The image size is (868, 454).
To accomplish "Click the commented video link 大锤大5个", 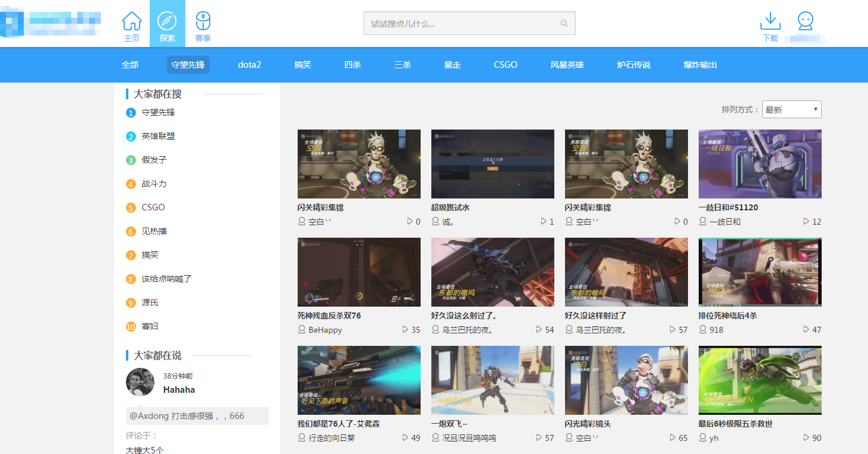I will tap(145, 450).
